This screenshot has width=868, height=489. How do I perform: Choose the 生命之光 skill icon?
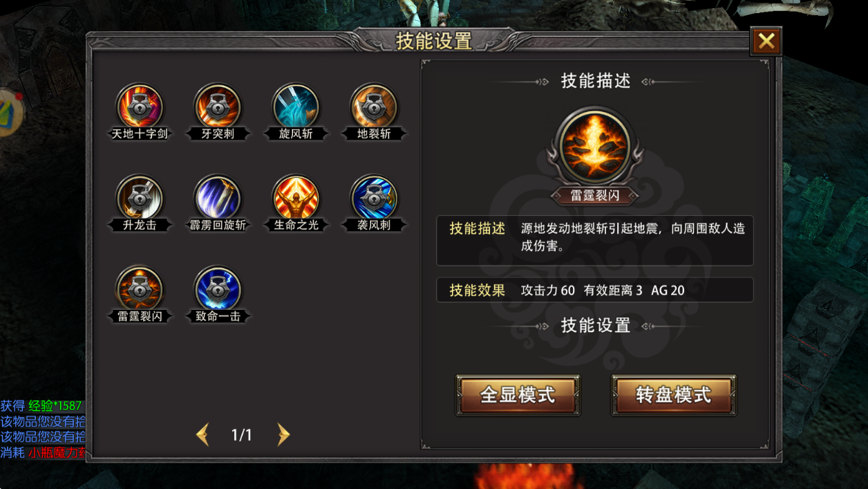296,198
